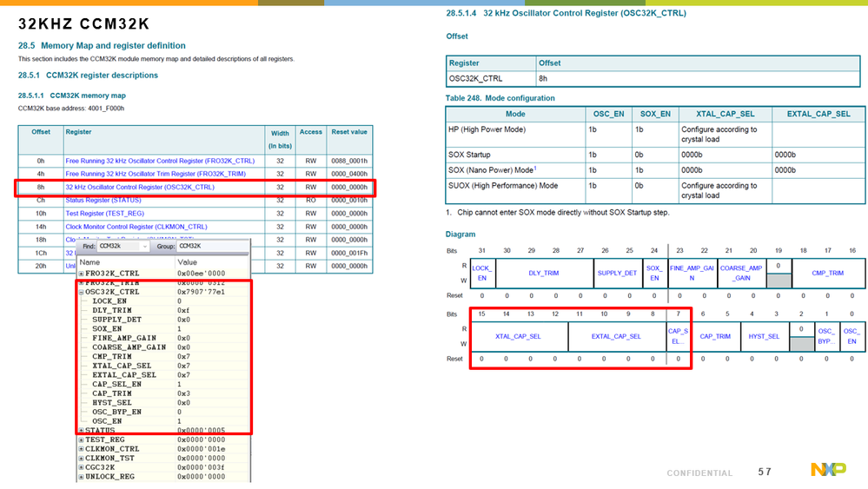
Task: Select the EXTAL_CAP_SEL field row
Action: coord(163,375)
